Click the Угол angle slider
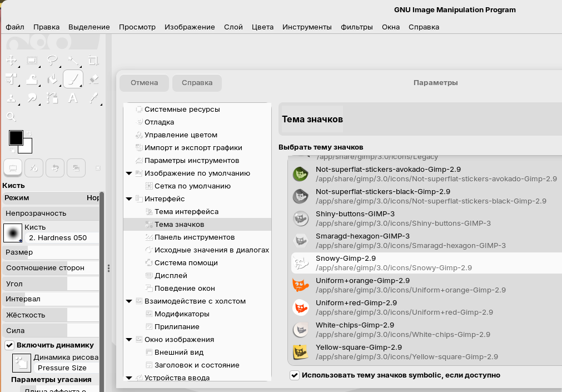 coord(51,284)
